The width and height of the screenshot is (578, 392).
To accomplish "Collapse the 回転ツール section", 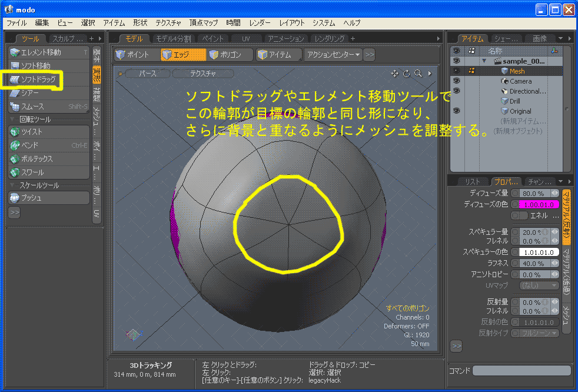I will coord(12,119).
